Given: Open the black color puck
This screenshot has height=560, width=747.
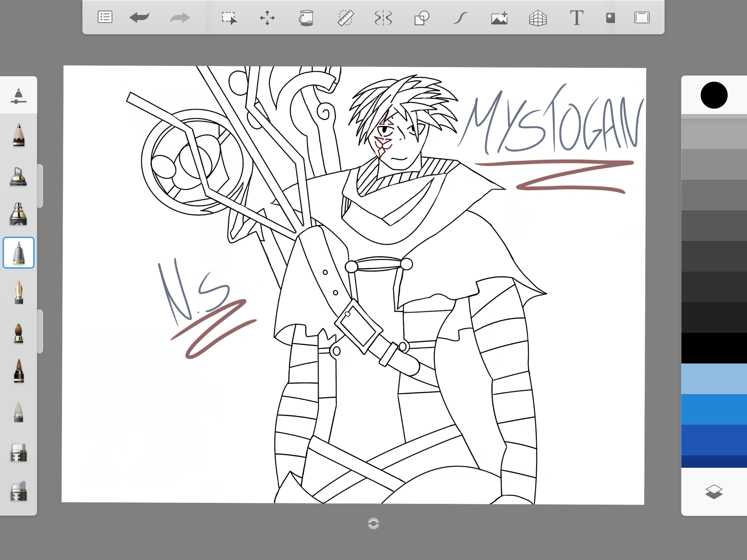Looking at the screenshot, I should click(714, 95).
